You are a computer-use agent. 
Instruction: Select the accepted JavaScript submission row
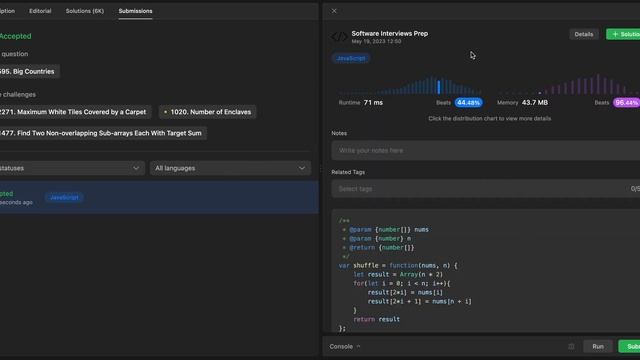pyautogui.click(x=159, y=198)
